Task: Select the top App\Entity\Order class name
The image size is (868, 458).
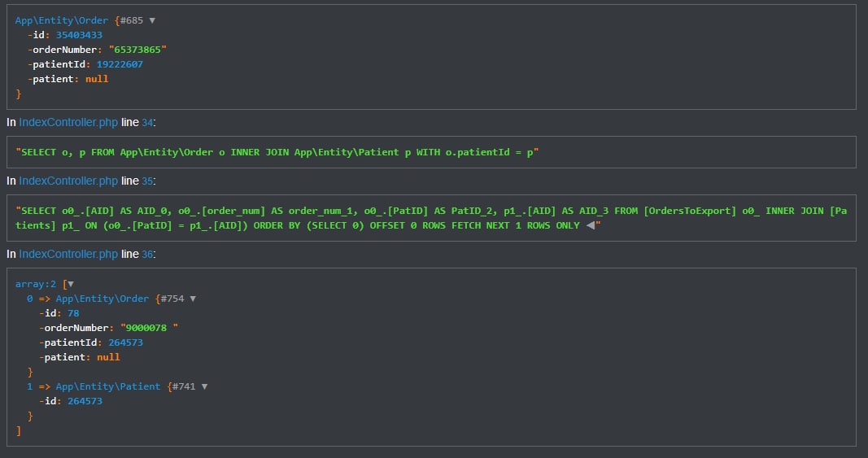Action: pyautogui.click(x=62, y=20)
